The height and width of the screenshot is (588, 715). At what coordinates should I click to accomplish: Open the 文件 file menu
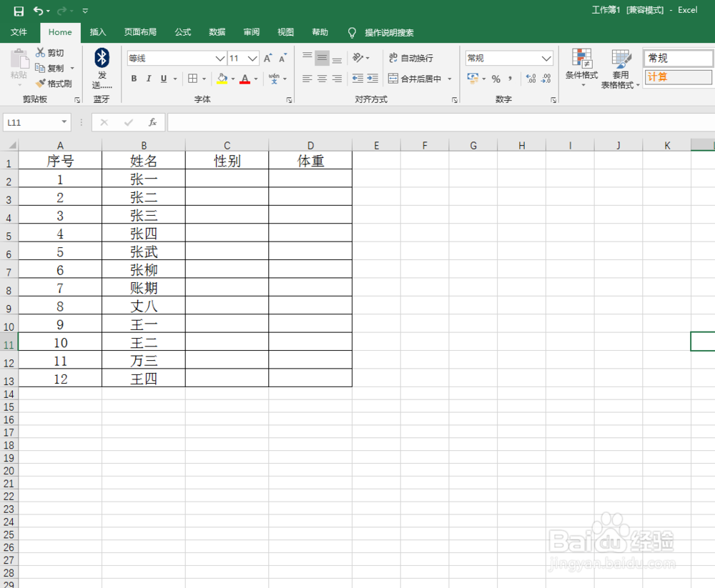(19, 32)
